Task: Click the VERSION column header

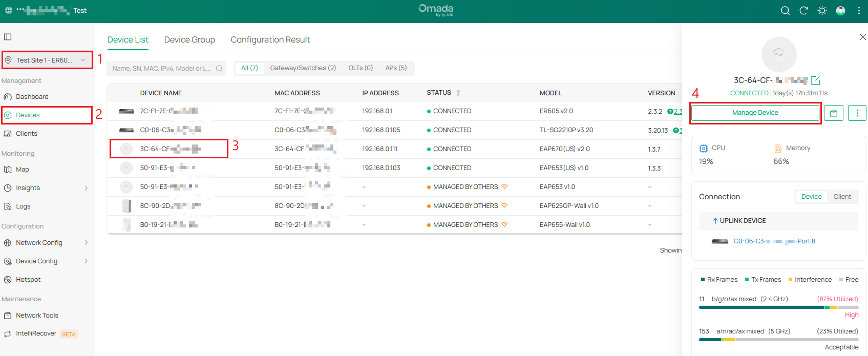Action: pyautogui.click(x=661, y=93)
